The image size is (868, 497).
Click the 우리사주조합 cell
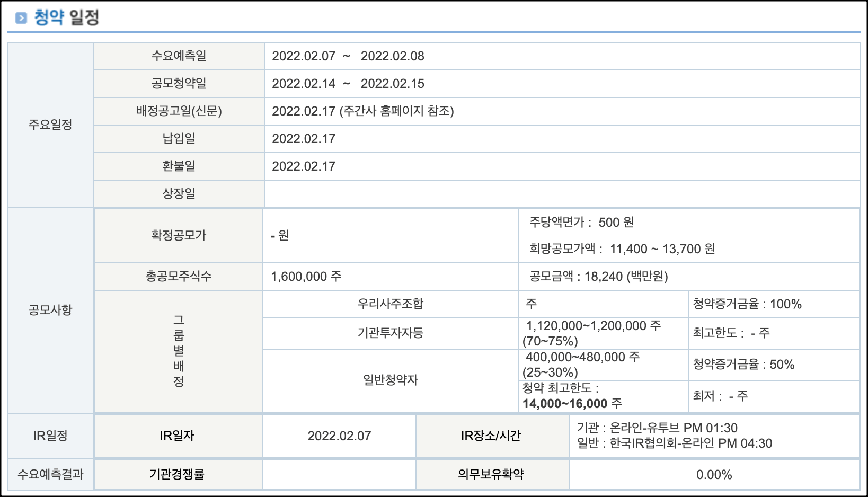[x=391, y=304]
